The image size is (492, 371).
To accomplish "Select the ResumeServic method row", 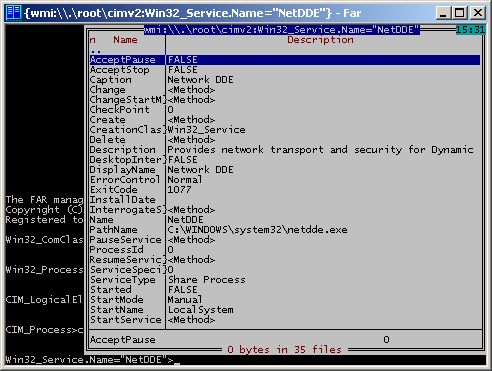I will coord(285,260).
